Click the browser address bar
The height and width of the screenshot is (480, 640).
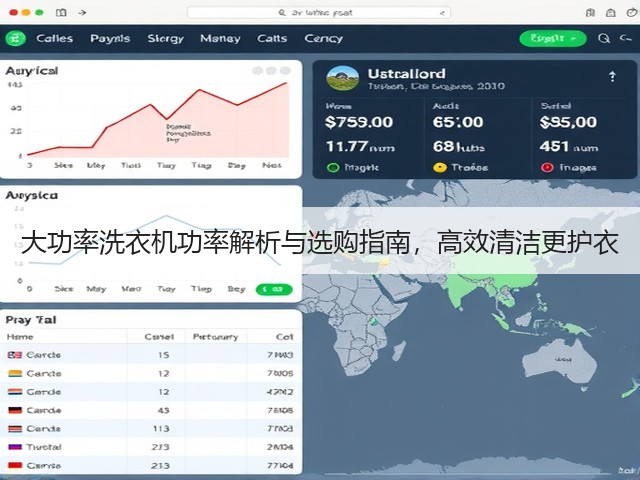coord(318,13)
